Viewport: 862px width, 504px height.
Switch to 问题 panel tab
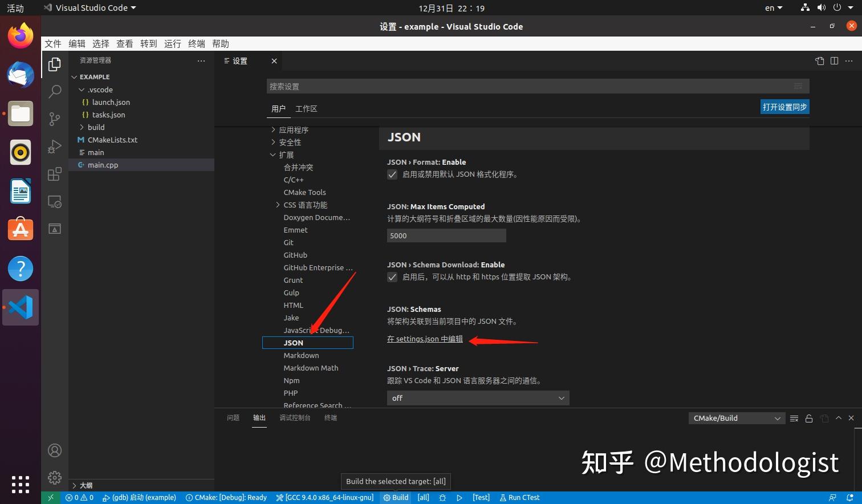233,418
